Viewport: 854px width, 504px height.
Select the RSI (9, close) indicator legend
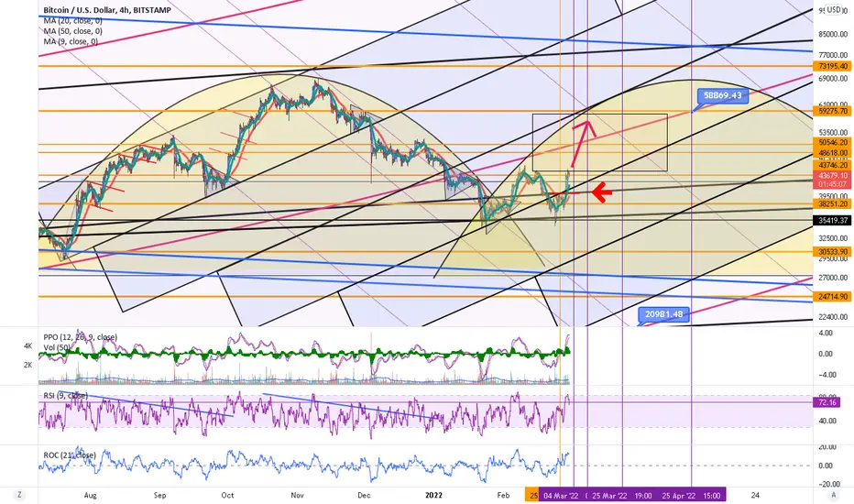click(x=65, y=396)
